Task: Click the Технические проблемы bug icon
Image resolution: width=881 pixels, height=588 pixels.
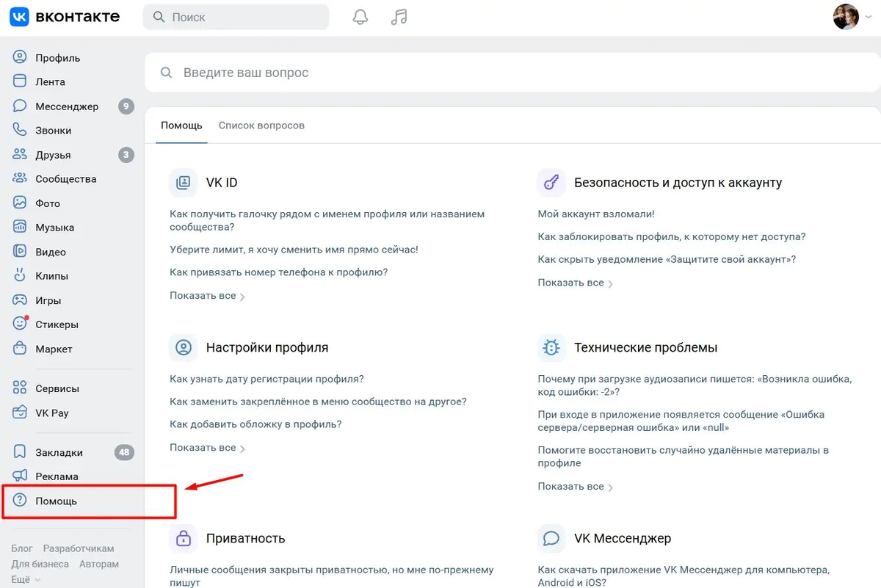Action: coord(551,347)
